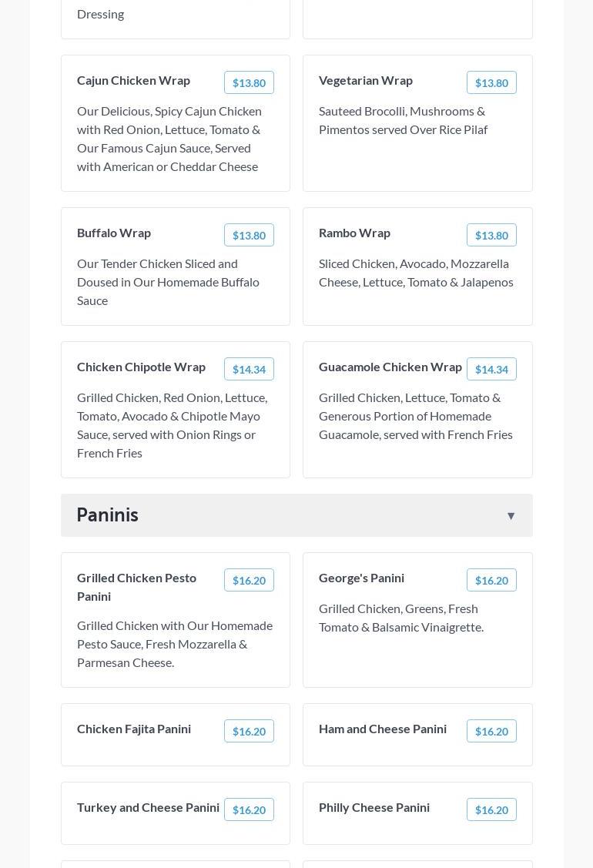
Task: Choose the Rambo Wrap $13.80 price
Action: tap(491, 236)
